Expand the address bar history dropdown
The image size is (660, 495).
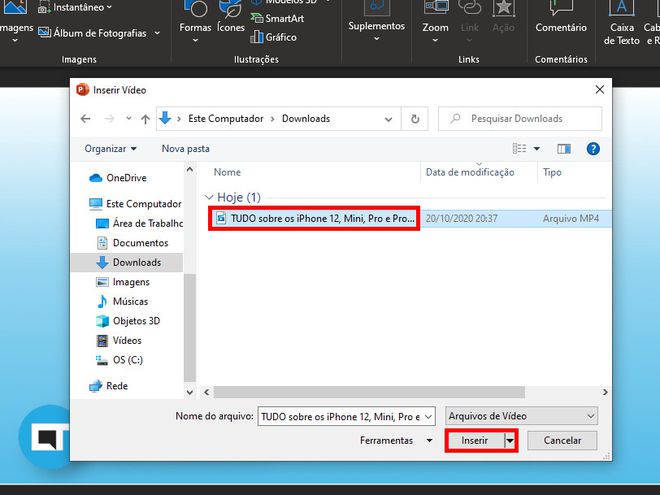click(388, 119)
